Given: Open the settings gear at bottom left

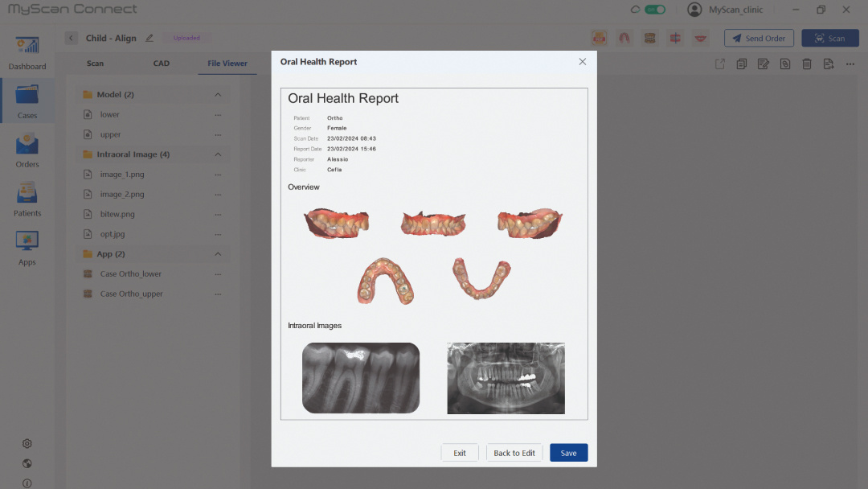Looking at the screenshot, I should coord(27,443).
